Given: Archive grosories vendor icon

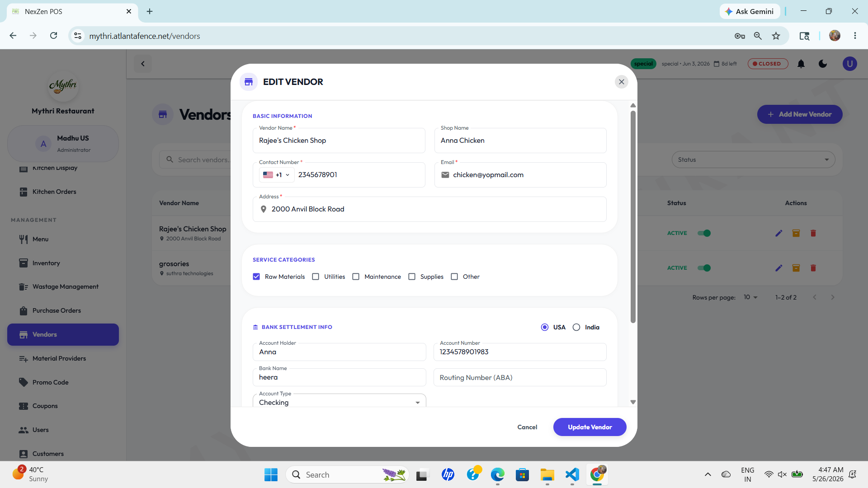Looking at the screenshot, I should click(796, 268).
